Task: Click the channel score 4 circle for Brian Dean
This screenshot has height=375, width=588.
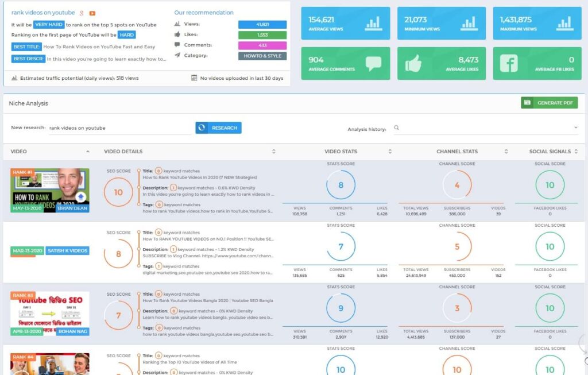Action: [457, 185]
